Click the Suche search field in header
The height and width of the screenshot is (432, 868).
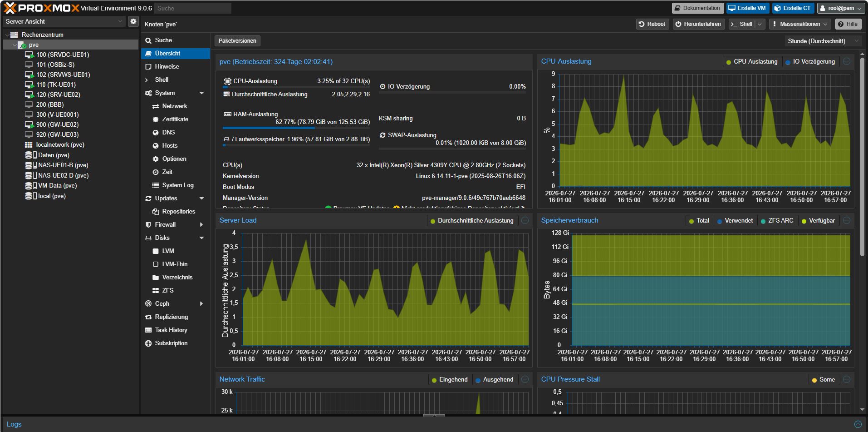point(192,8)
